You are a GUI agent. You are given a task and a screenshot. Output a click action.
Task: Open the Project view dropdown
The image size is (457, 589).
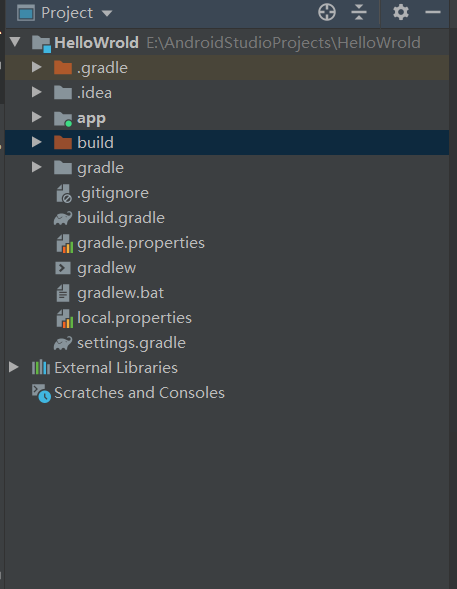pyautogui.click(x=65, y=13)
